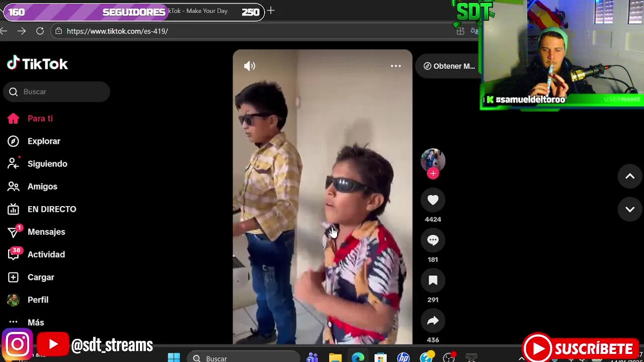This screenshot has width=644, height=362.
Task: Click the Actividad icon with 38 badge
Action: click(14, 253)
